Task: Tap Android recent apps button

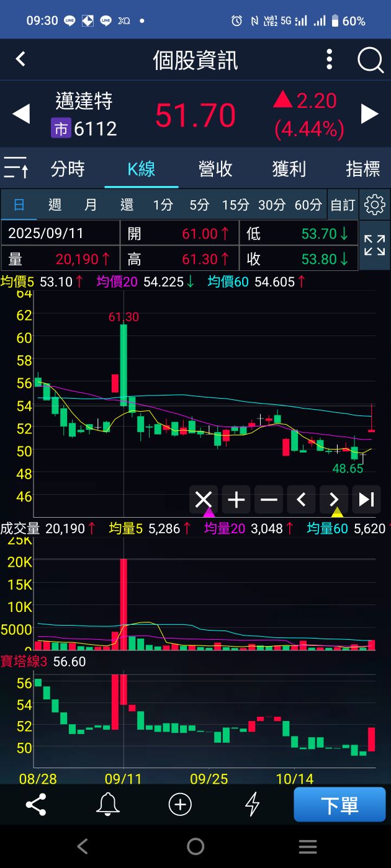Action: [308, 846]
